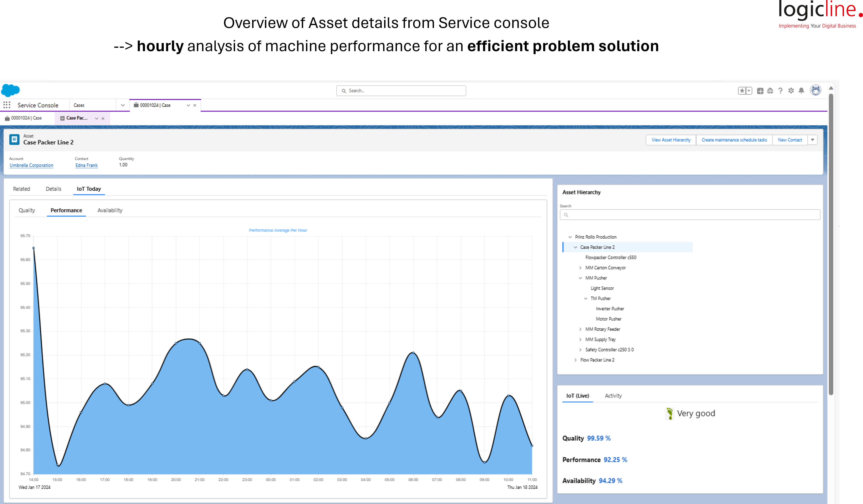Open the App Launcher grid icon

7,105
